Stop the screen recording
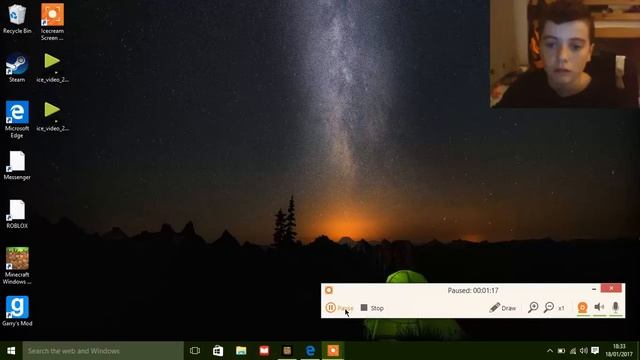The height and width of the screenshot is (360, 640). (x=372, y=308)
